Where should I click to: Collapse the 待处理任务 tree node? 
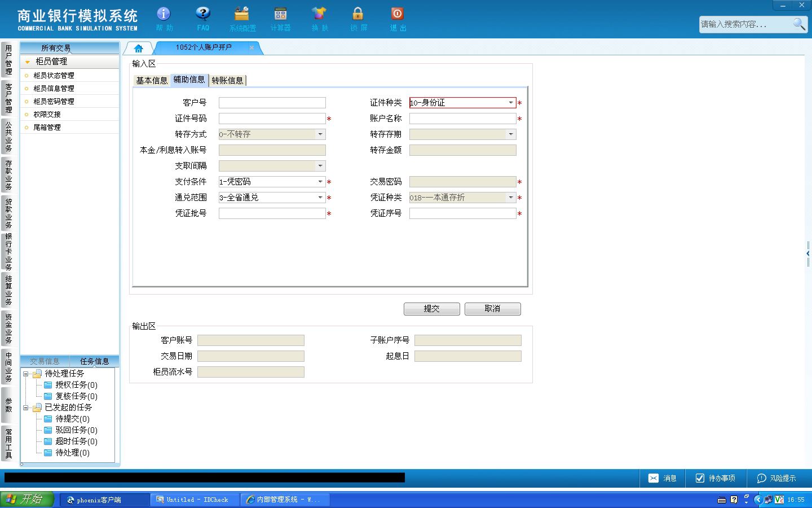[x=25, y=374]
